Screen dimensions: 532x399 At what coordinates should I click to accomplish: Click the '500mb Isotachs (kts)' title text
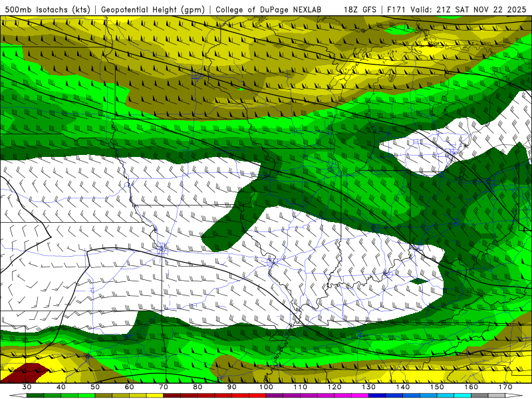(x=47, y=10)
